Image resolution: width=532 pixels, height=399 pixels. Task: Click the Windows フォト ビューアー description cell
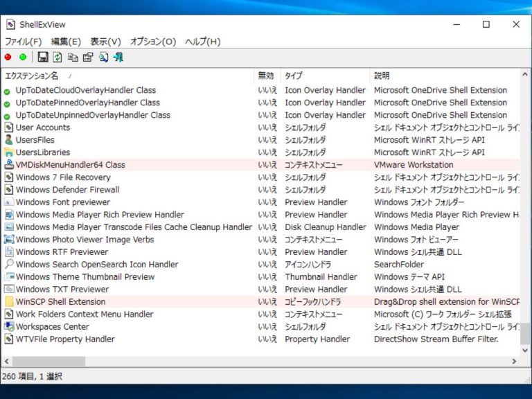pos(416,239)
